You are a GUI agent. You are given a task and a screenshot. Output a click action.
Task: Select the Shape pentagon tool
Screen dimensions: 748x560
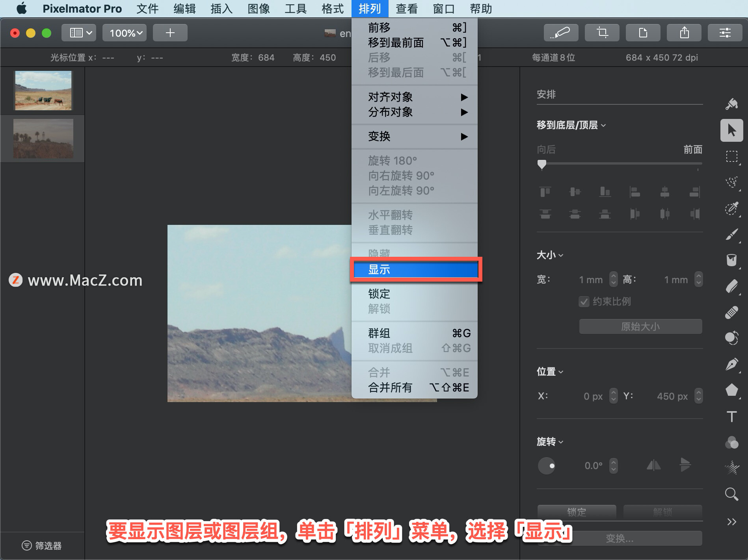(731, 390)
